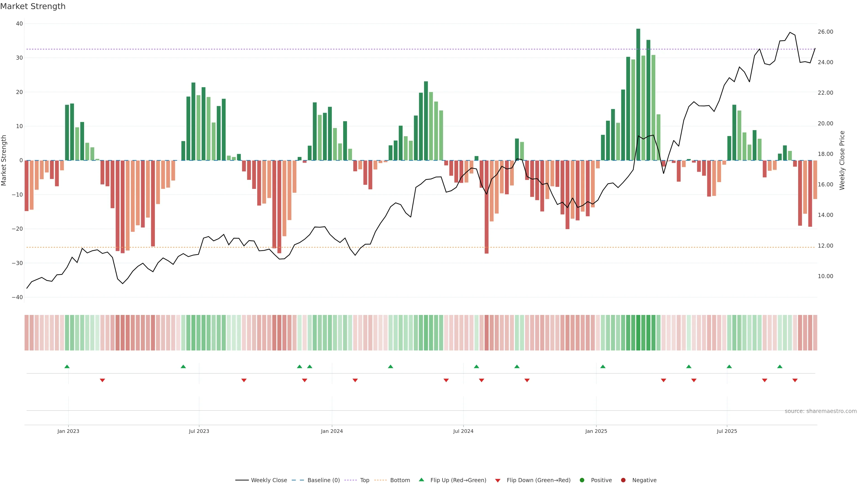Click Flip Down red triangle legend icon
This screenshot has width=868, height=488.
498,480
